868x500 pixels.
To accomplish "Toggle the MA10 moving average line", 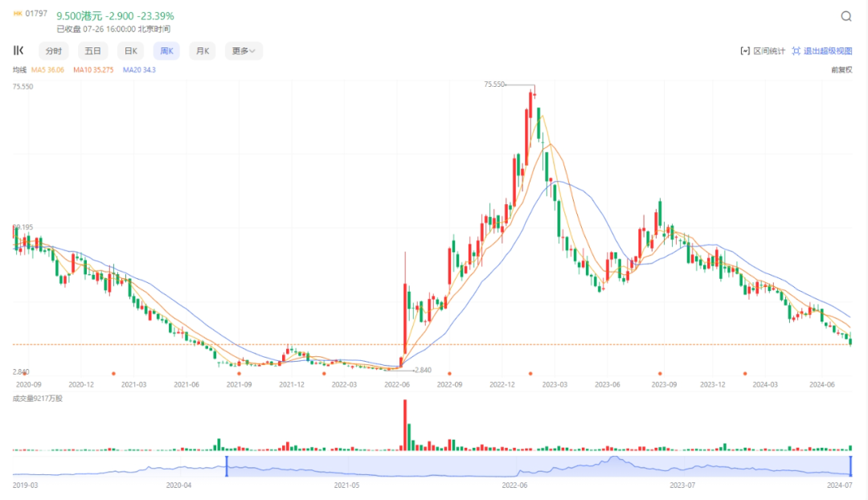I will (93, 70).
